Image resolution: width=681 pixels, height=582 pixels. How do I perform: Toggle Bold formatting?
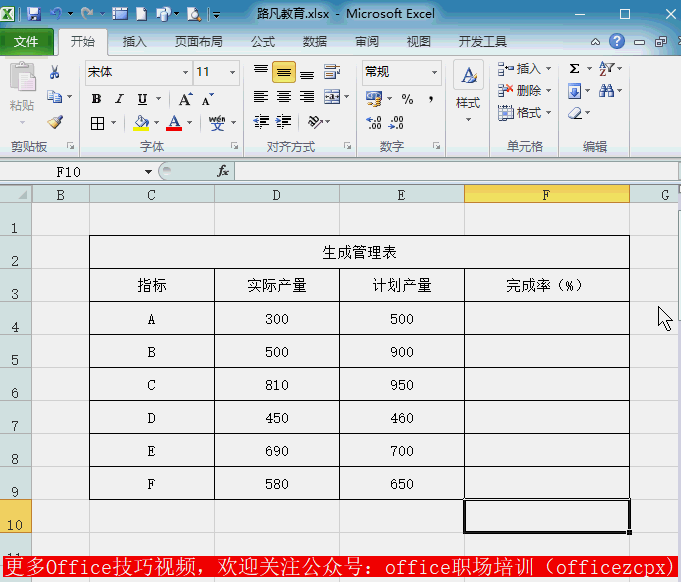click(96, 99)
